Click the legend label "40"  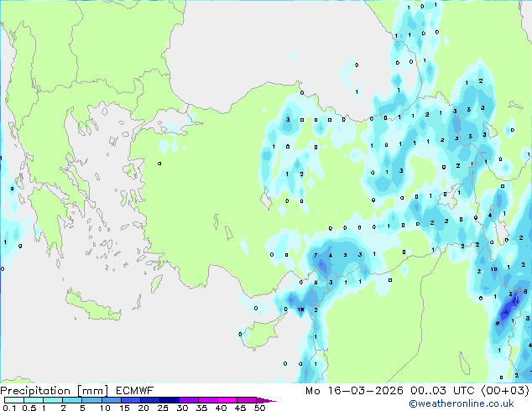pyautogui.click(x=221, y=408)
